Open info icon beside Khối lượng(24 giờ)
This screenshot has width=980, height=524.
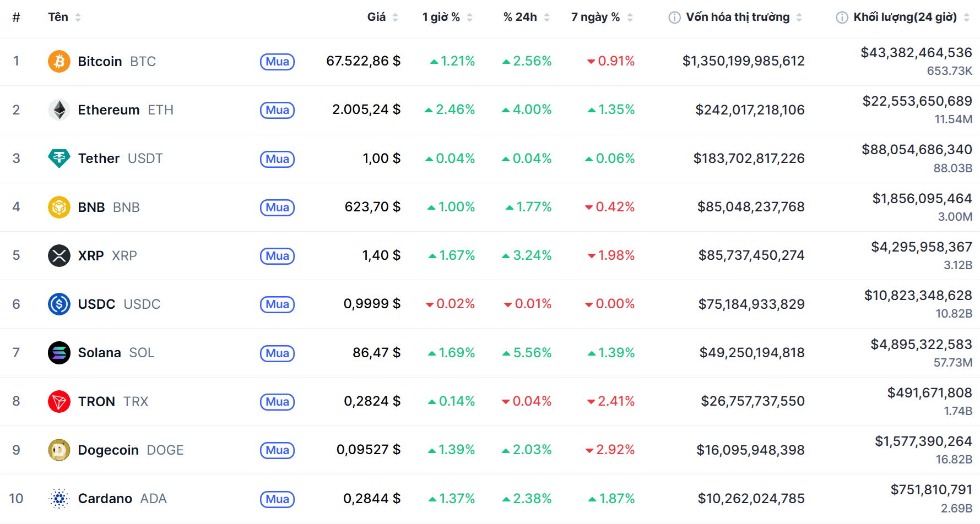coord(842,18)
